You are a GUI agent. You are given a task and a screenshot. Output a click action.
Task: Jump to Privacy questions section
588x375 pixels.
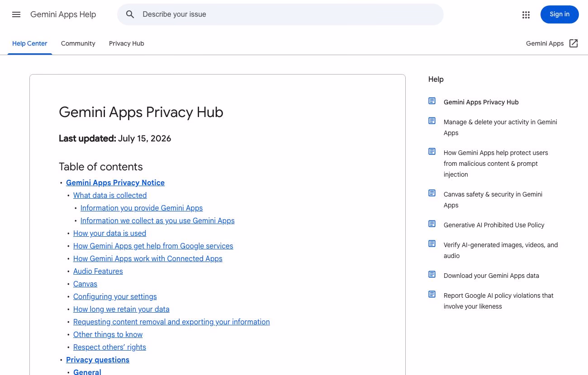(98, 360)
